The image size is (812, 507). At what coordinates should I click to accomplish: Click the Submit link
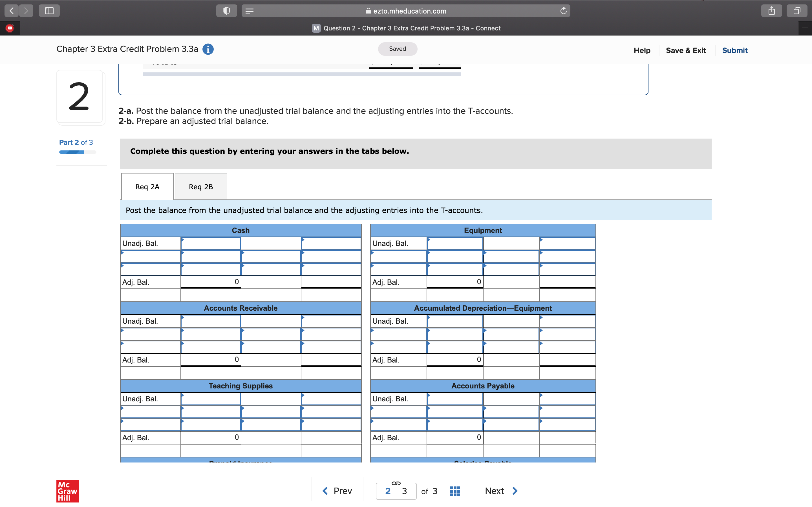tap(734, 50)
